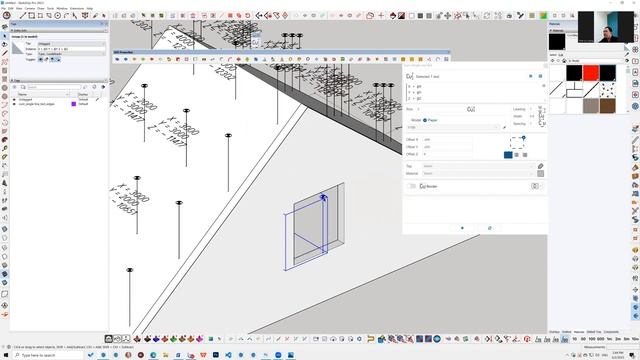The image size is (640, 360).
Task: Pick the red material swatch
Action: click(x=591, y=73)
